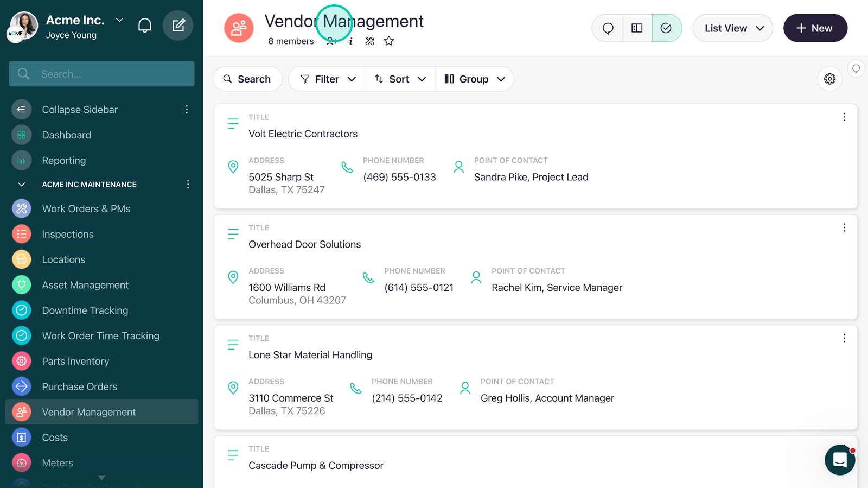Collapse the ACME INC MAINTENANCE section
The image size is (868, 488).
tap(22, 185)
